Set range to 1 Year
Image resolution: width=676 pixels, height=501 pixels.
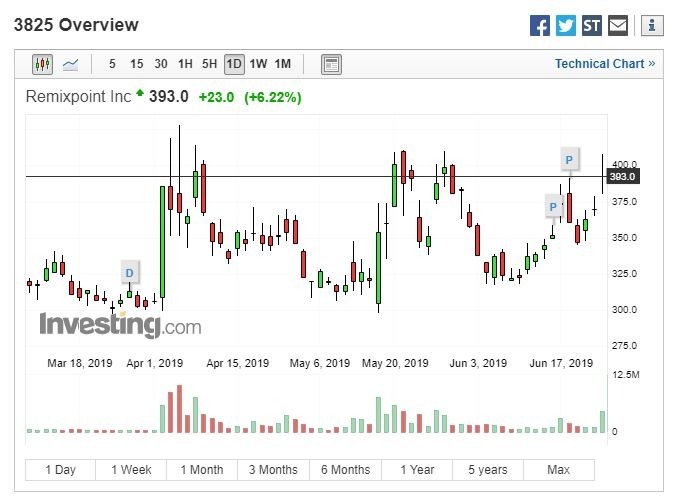pos(417,470)
